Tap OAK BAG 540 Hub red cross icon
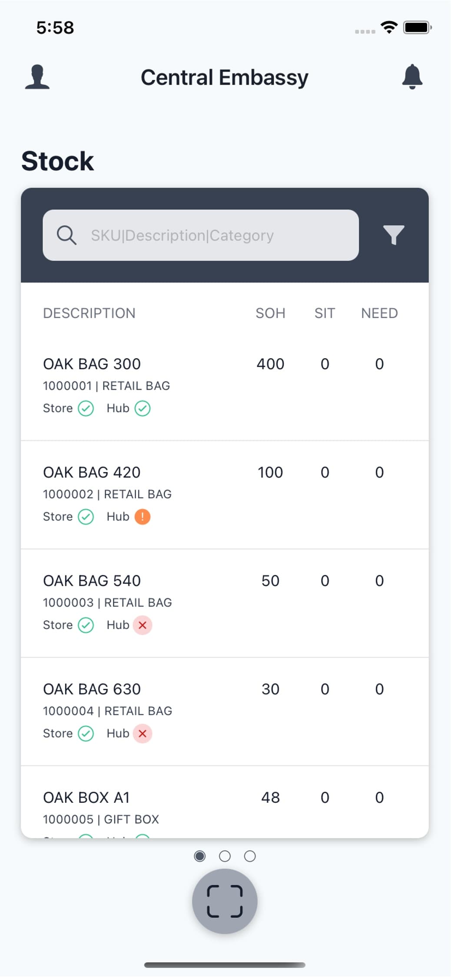This screenshot has height=980, width=451. click(143, 625)
